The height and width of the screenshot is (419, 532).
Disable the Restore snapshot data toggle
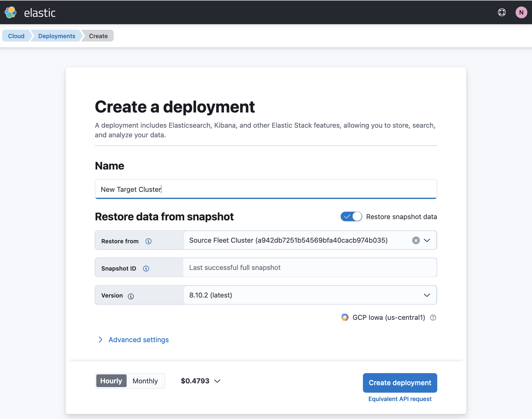[351, 217]
